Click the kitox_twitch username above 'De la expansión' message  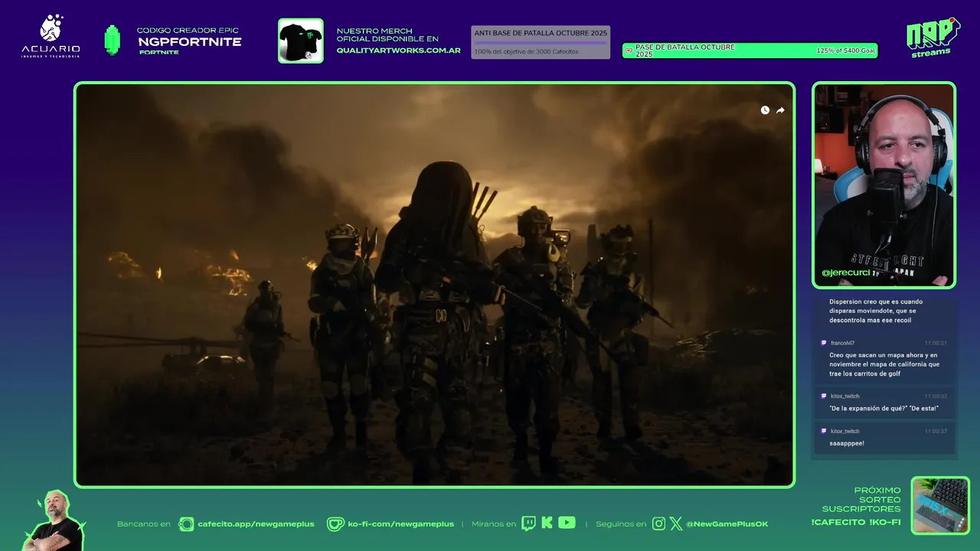coord(844,396)
